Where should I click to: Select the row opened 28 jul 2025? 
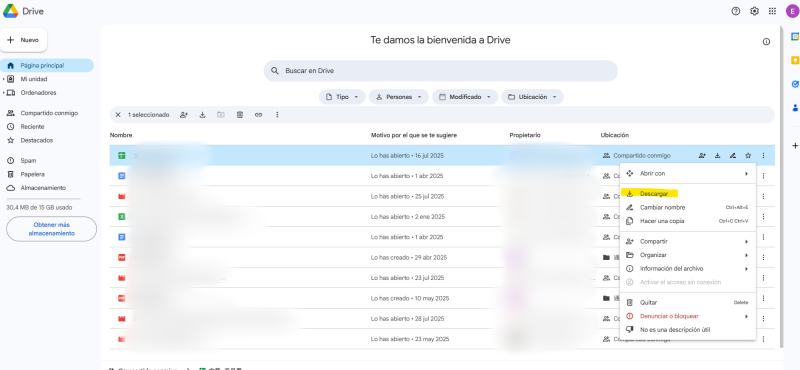(442, 319)
